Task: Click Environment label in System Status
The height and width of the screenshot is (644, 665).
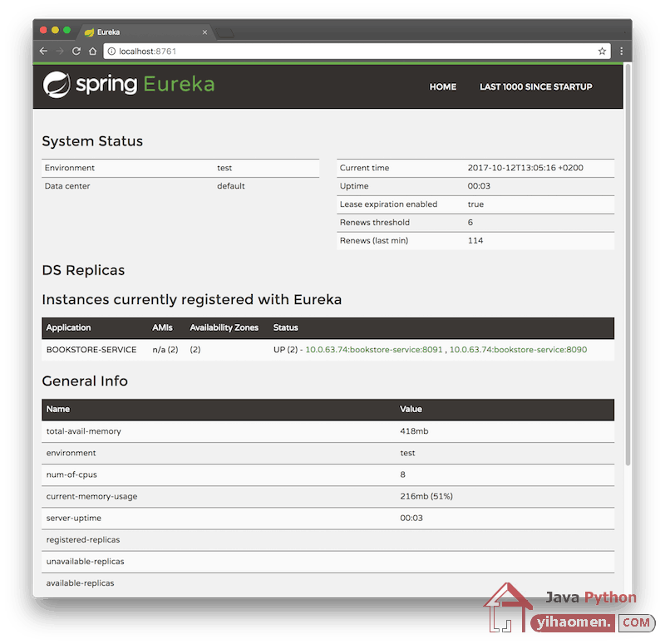Action: (x=70, y=168)
